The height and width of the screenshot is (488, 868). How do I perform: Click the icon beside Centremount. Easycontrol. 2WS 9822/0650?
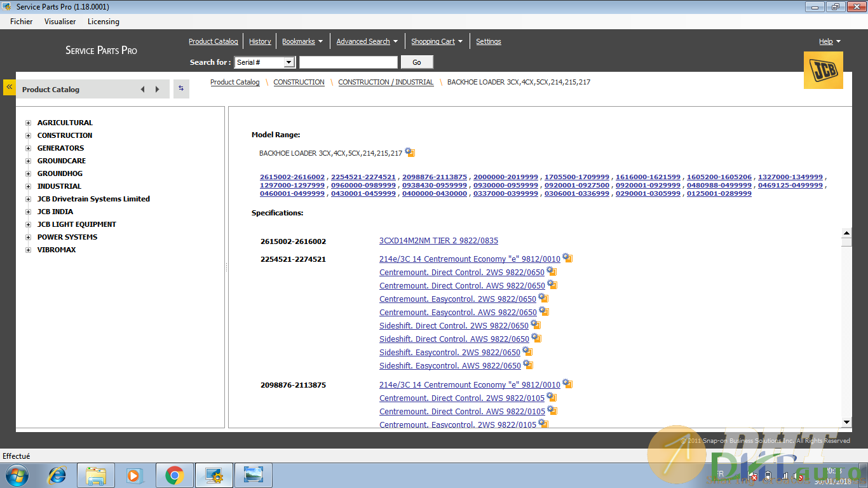point(543,298)
